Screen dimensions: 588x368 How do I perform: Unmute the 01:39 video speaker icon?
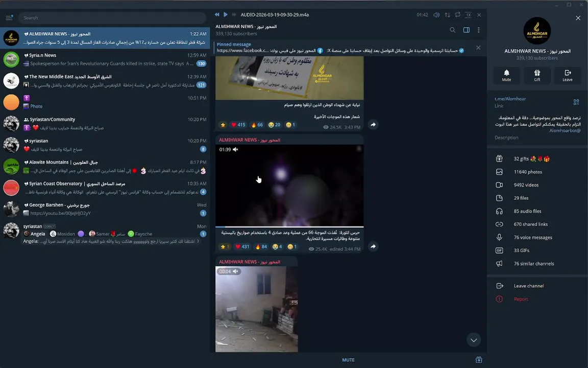coord(235,149)
